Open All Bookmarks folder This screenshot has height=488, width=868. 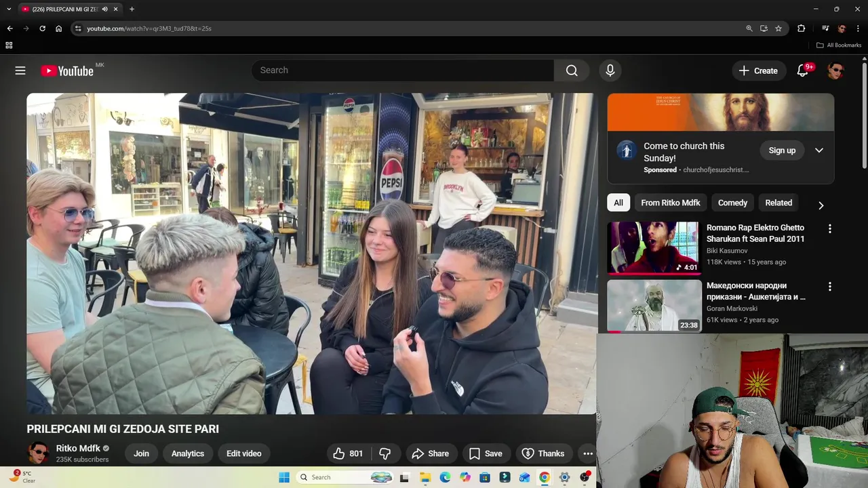[839, 45]
